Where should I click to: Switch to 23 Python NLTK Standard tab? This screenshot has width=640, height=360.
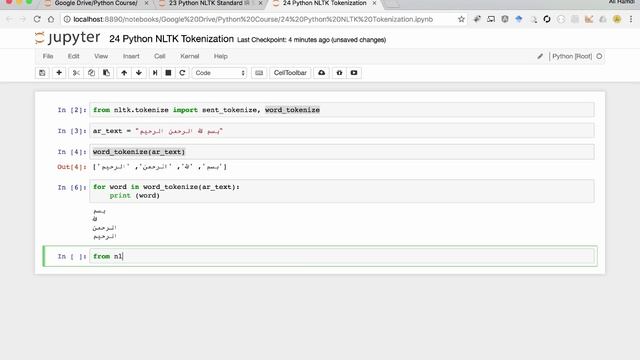click(209, 3)
